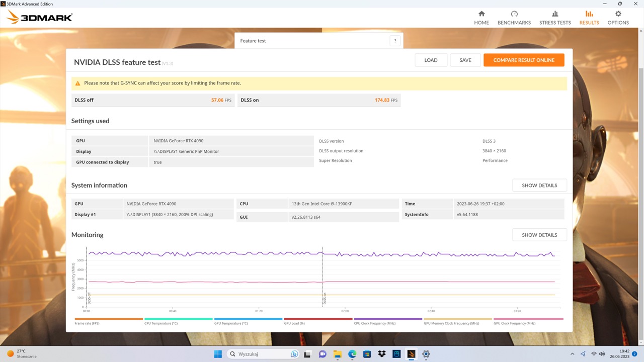This screenshot has width=644, height=362.
Task: Toggle GPU Load (%) legend series
Action: (318, 321)
